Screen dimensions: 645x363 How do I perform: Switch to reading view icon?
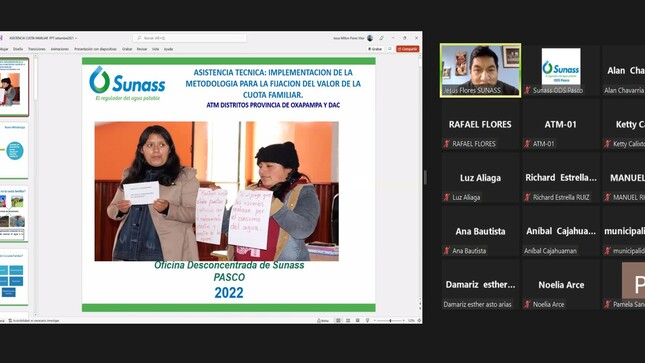click(357, 321)
